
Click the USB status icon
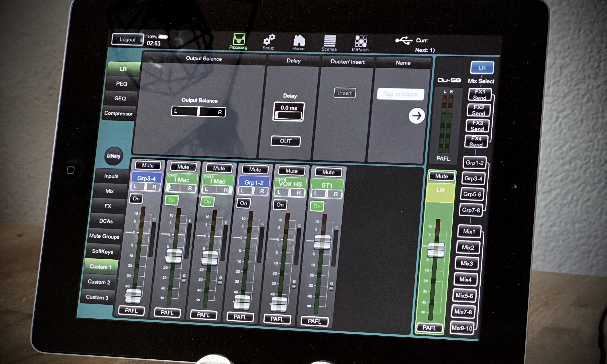[x=404, y=41]
